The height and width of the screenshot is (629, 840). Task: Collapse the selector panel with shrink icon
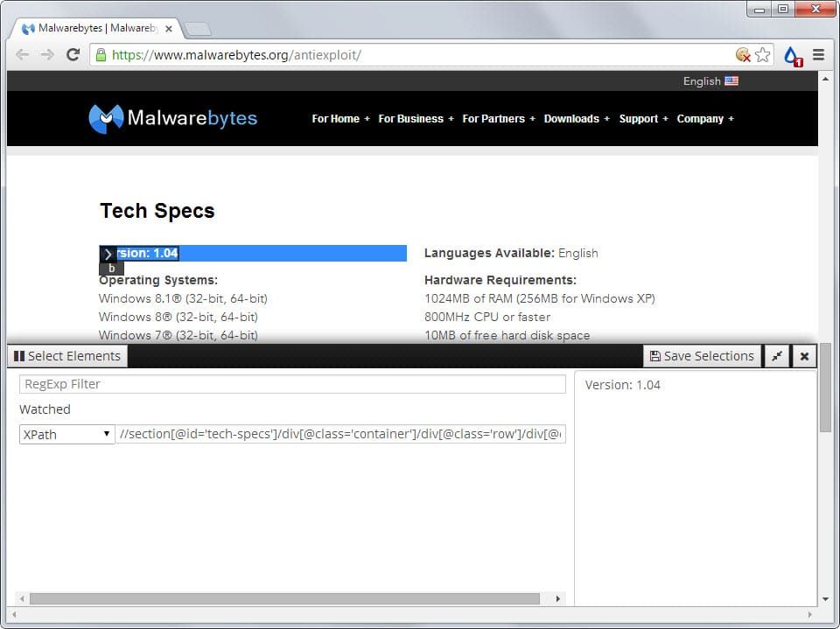pyautogui.click(x=776, y=356)
